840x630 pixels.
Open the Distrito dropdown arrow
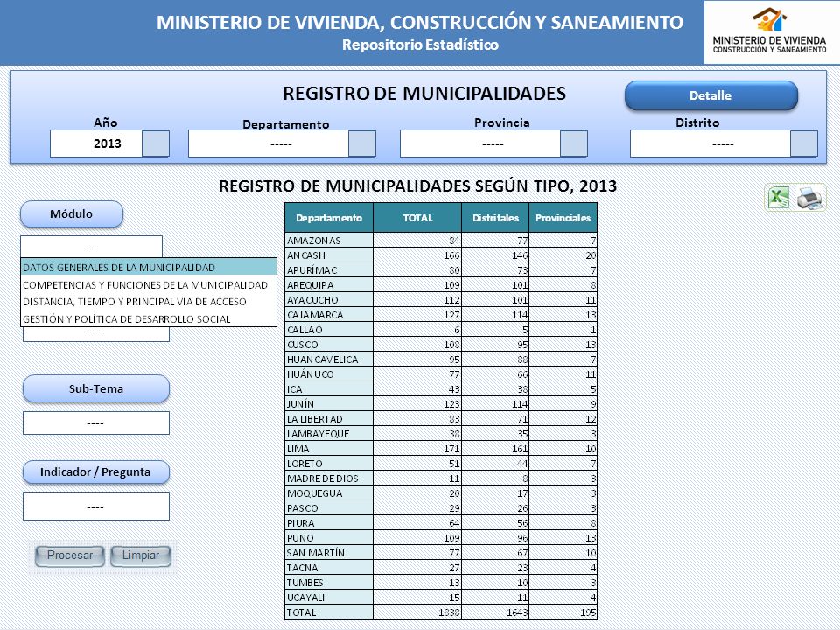coord(804,143)
